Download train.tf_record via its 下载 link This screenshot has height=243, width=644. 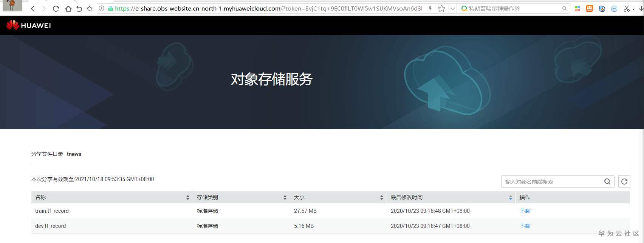point(525,211)
